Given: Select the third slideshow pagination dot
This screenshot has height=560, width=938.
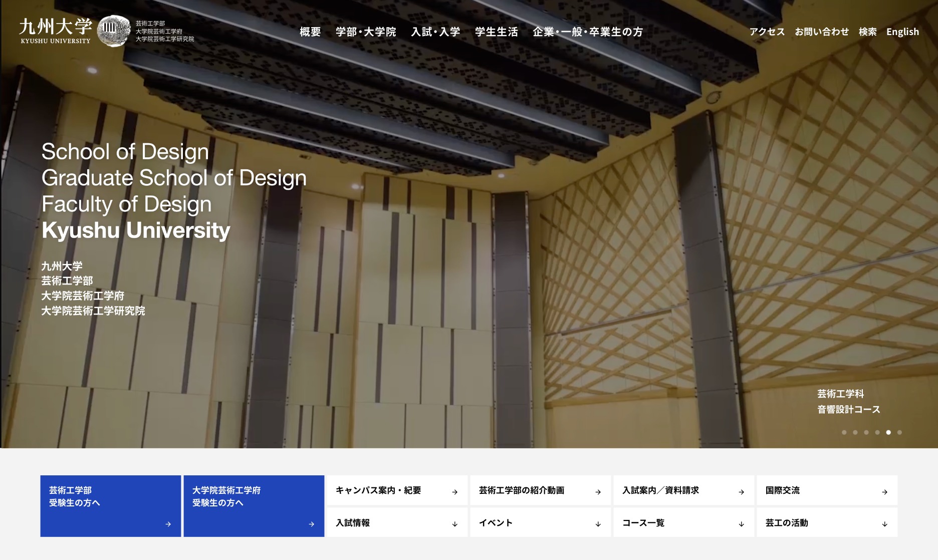Looking at the screenshot, I should [x=866, y=432].
